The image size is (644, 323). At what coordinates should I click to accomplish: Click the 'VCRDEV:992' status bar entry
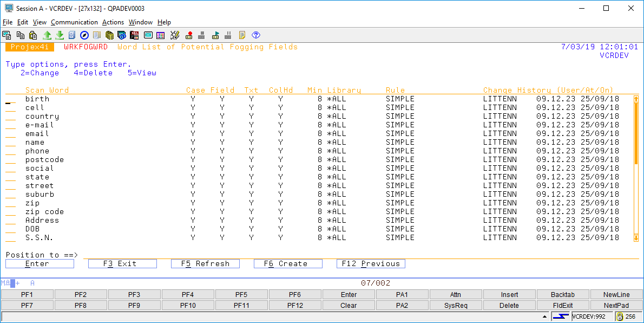[x=592, y=316]
